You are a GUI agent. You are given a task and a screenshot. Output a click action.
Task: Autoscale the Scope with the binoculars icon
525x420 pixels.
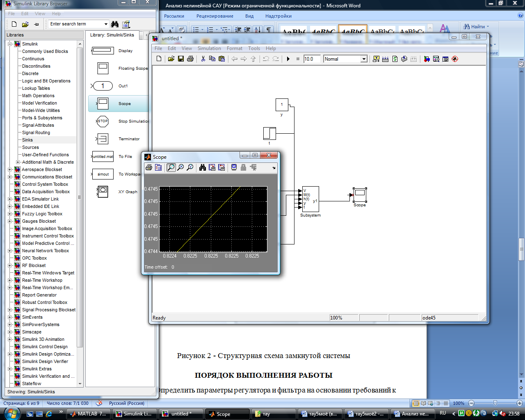coord(203,167)
